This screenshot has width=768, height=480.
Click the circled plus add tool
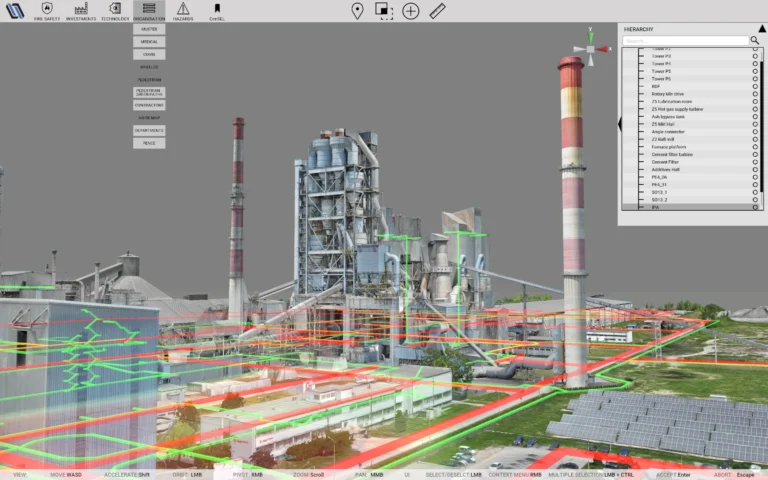coord(411,11)
